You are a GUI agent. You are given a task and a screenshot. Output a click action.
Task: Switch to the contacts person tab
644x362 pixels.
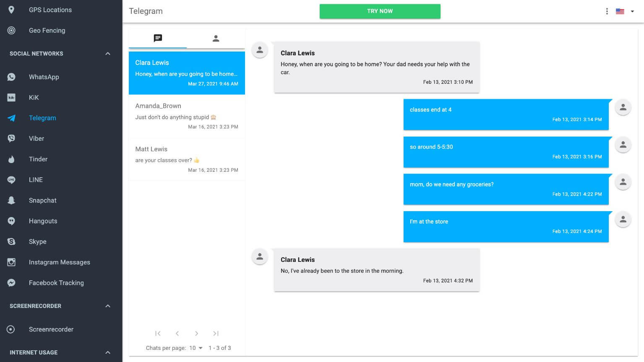pyautogui.click(x=216, y=39)
